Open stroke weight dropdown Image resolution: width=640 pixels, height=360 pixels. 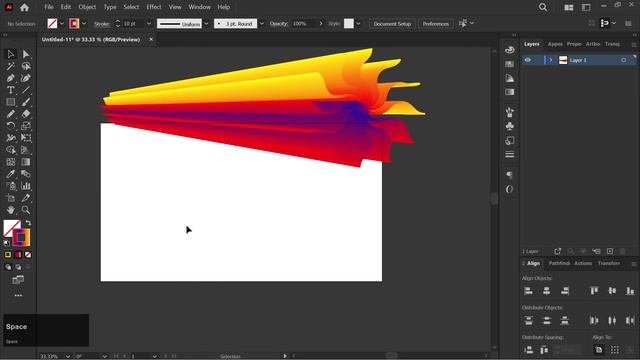[x=149, y=24]
